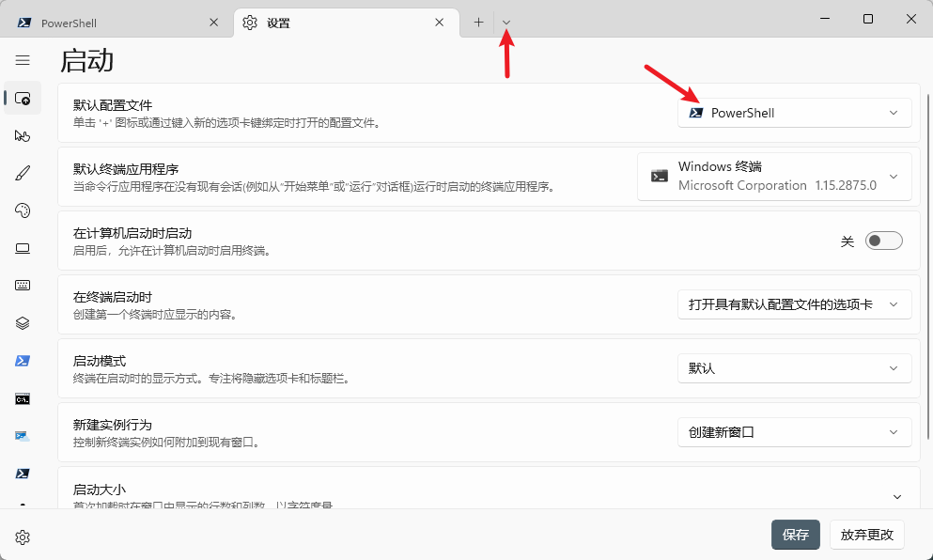933x560 pixels.
Task: Open the Azure Cloud Shell profile icon
Action: (x=23, y=436)
